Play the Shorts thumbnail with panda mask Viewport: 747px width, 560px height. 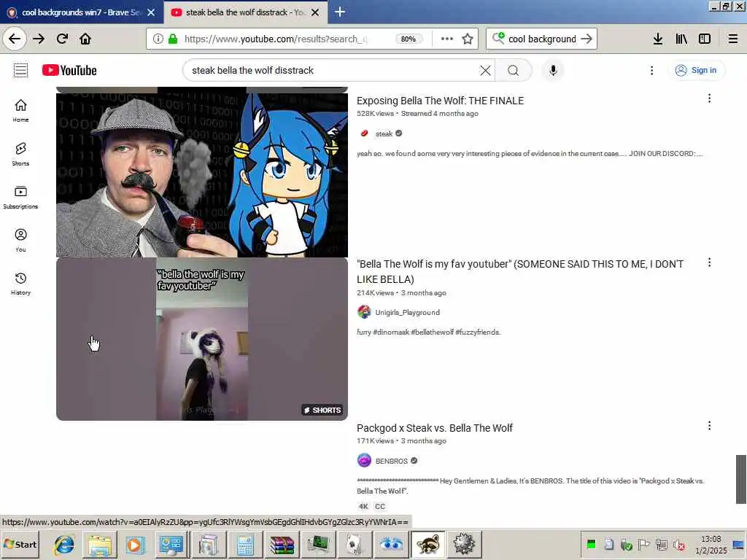coord(202,339)
